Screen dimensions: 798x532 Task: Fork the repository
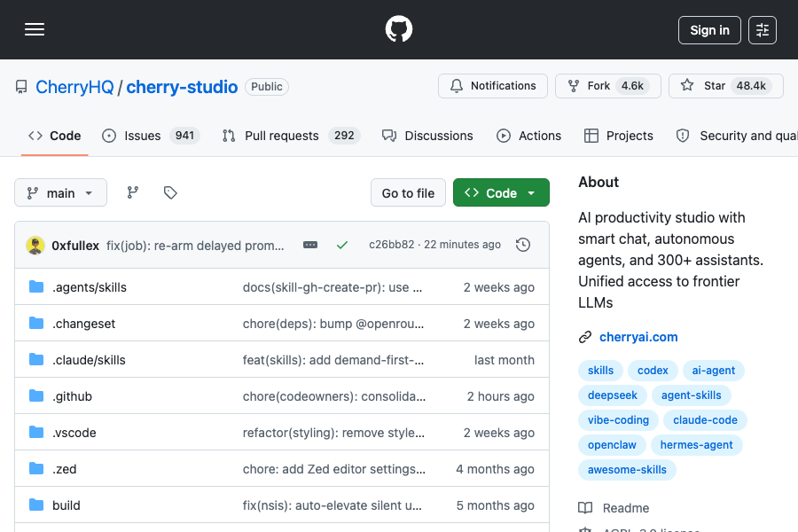click(x=608, y=86)
